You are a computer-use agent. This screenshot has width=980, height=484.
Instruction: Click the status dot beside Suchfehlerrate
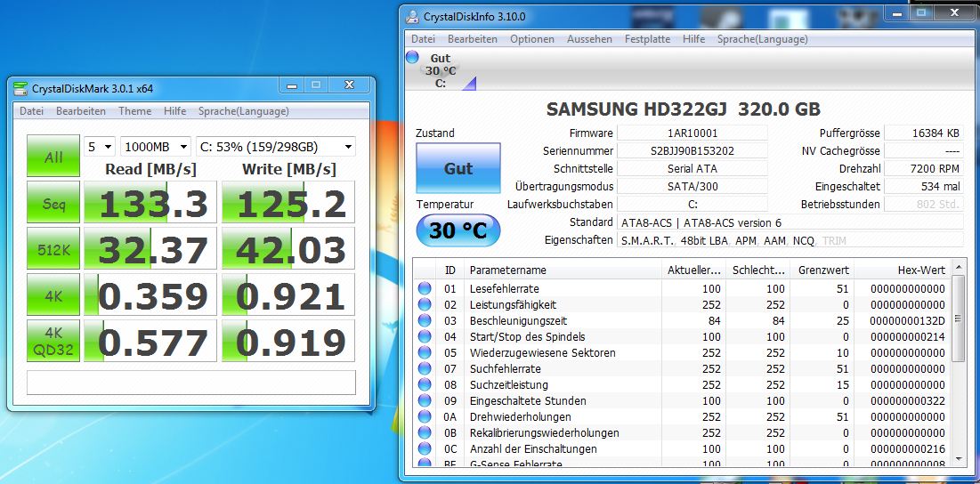pyautogui.click(x=425, y=368)
